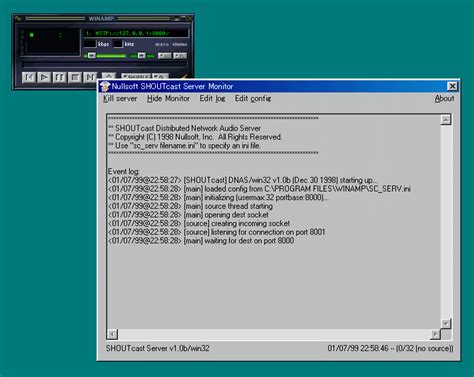
Task: Click Winamp's Previous track button
Action: coord(29,77)
